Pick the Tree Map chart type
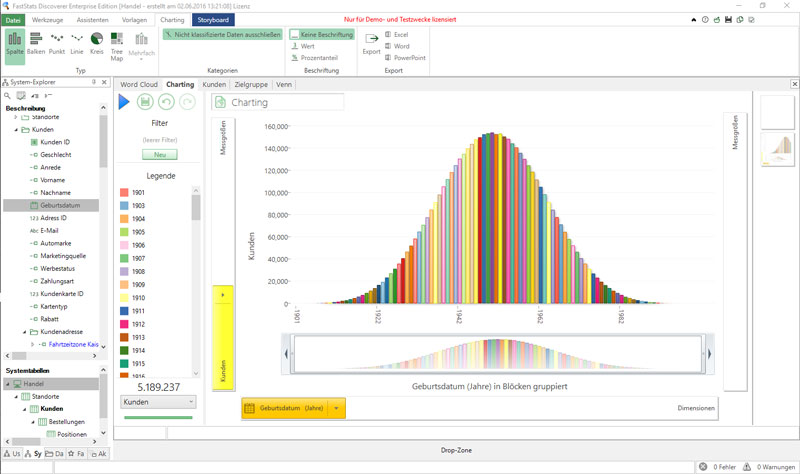This screenshot has height=474, width=800. click(117, 46)
